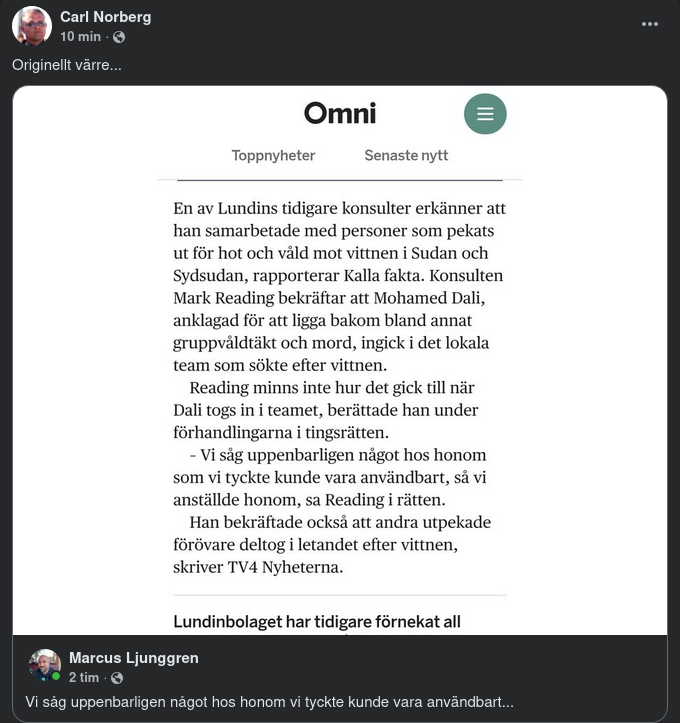Open the "Lundinbolaget har tidigare förnekat all" headline
680x723 pixels.
[317, 621]
